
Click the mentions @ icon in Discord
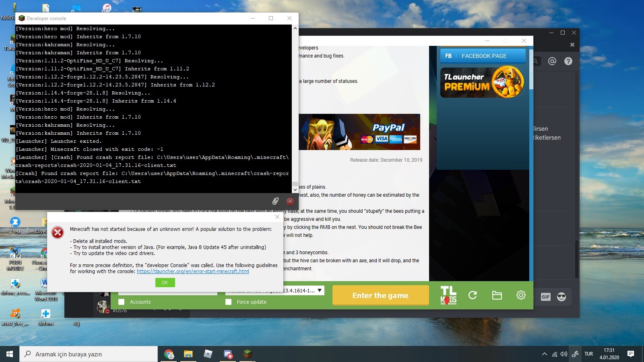[x=552, y=61]
